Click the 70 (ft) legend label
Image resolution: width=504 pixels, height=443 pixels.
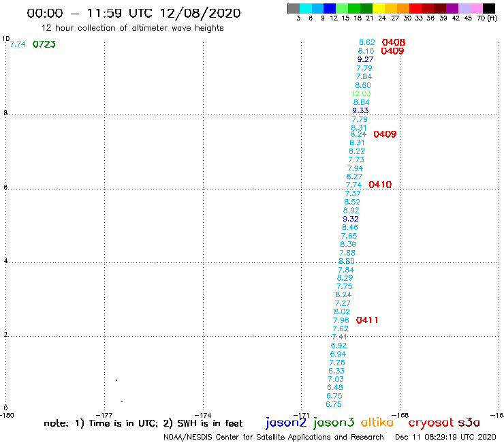(487, 18)
